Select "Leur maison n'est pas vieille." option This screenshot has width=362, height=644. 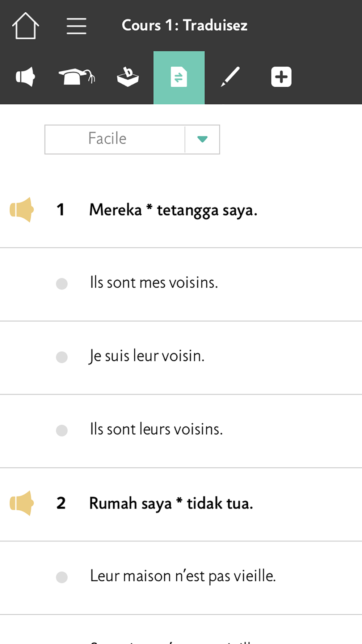62,577
